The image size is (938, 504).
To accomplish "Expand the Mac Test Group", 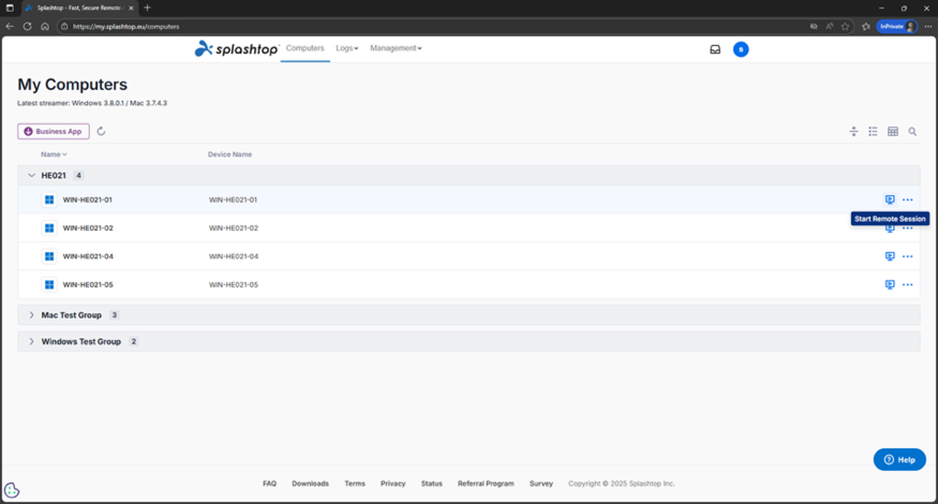I will pos(31,315).
